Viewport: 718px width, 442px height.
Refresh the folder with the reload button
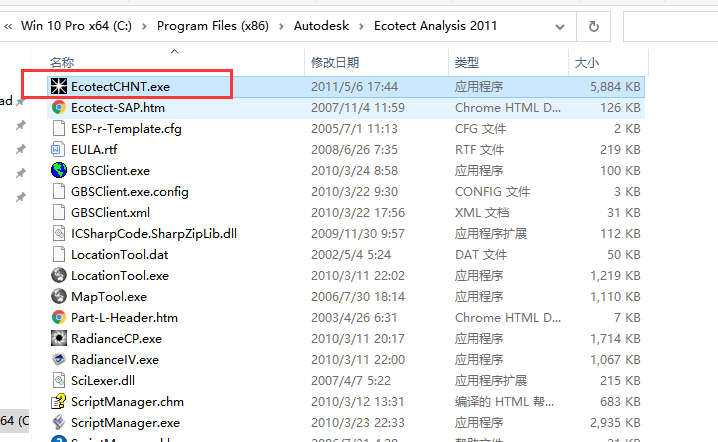(x=593, y=27)
